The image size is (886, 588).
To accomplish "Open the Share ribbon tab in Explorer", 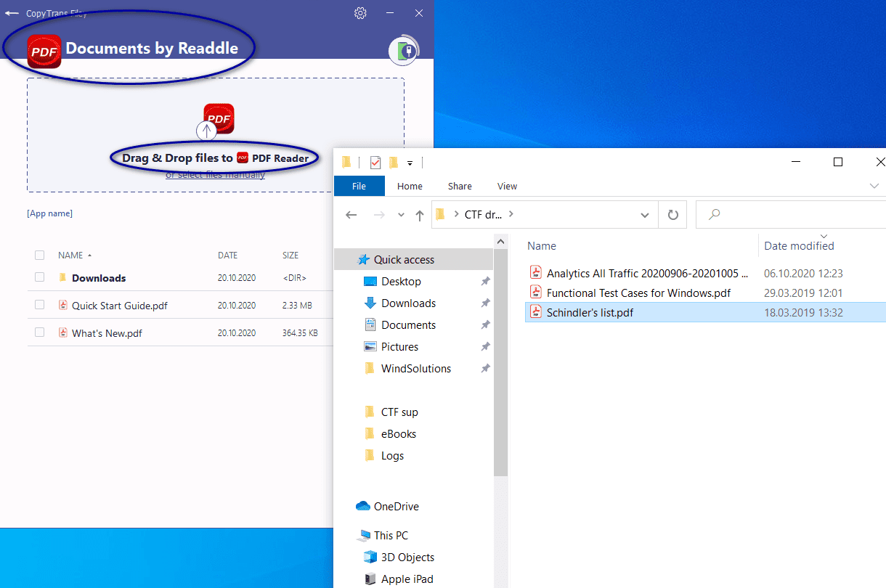I will pyautogui.click(x=460, y=186).
